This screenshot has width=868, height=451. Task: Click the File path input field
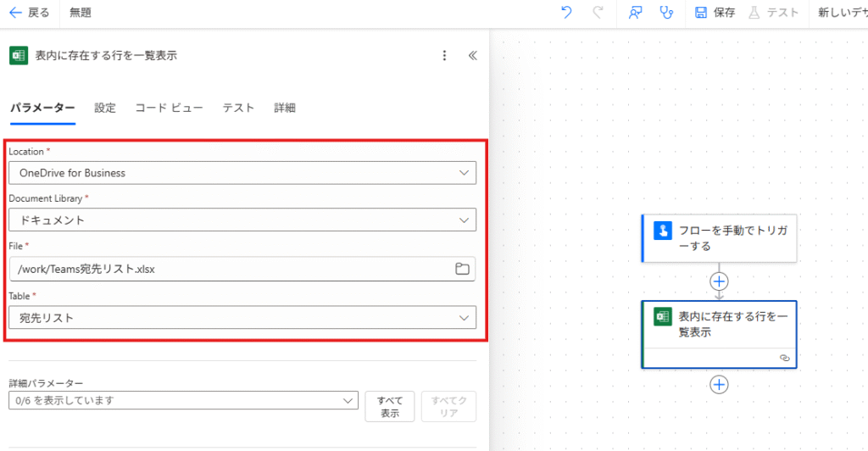pyautogui.click(x=242, y=269)
